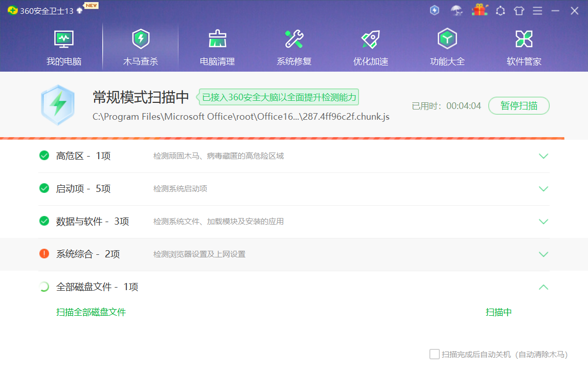The image size is (588, 371).
Task: Click green check status icon for 启动项
Action: click(44, 188)
